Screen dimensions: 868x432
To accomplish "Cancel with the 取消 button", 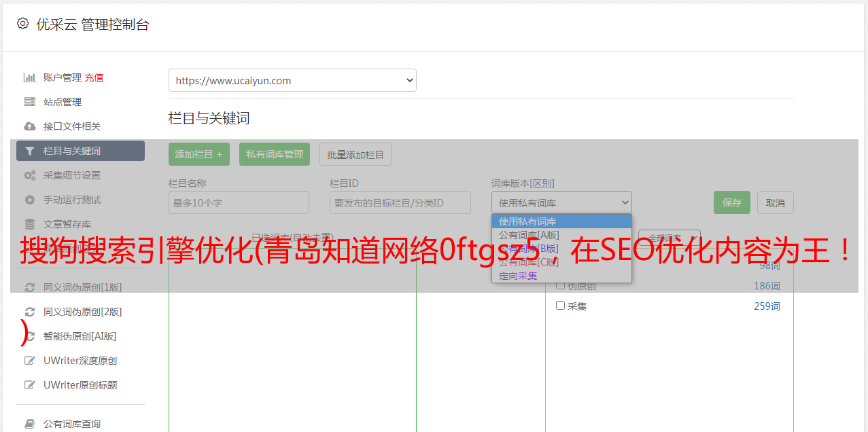I will [776, 202].
